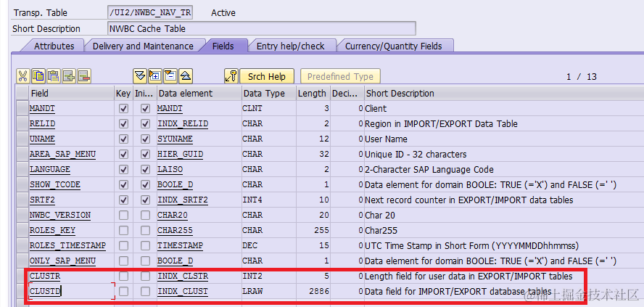Click the Delete Row icon

(84, 76)
